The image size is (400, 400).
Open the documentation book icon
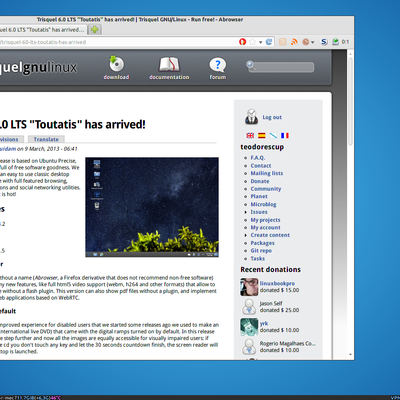click(169, 64)
